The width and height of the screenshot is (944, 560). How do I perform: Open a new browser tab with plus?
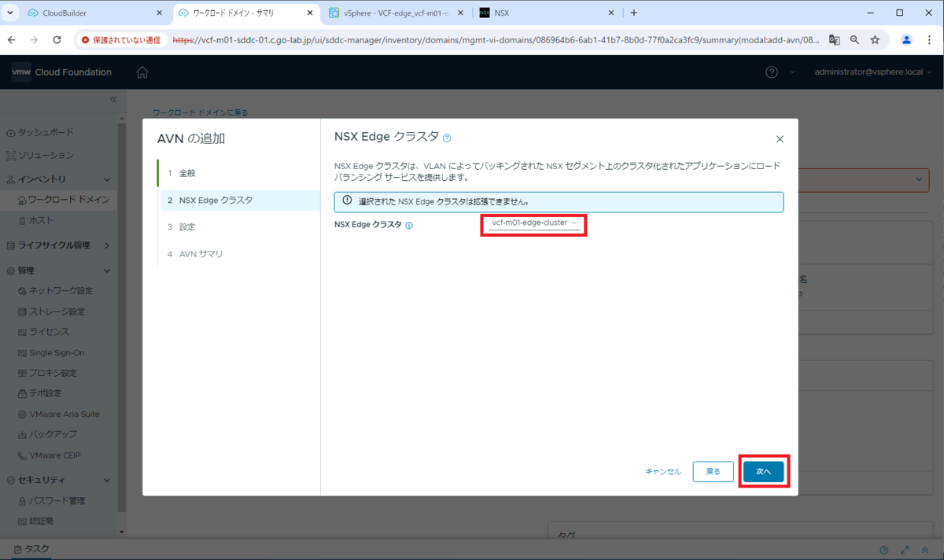[634, 13]
